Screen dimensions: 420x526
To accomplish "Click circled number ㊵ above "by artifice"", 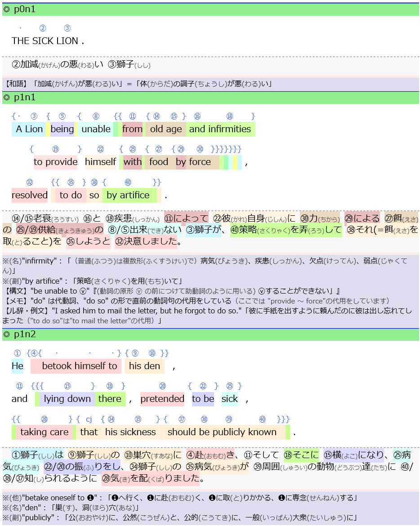I will tap(128, 182).
